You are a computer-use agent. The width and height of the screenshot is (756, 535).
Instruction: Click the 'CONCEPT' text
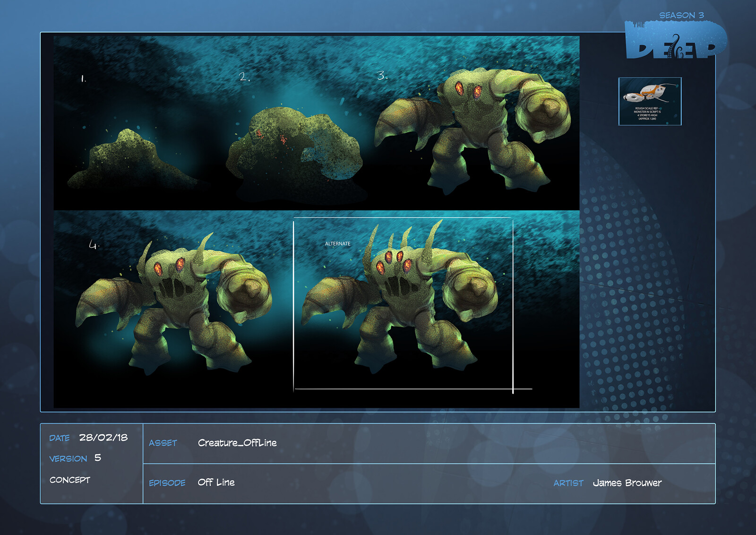pyautogui.click(x=70, y=480)
